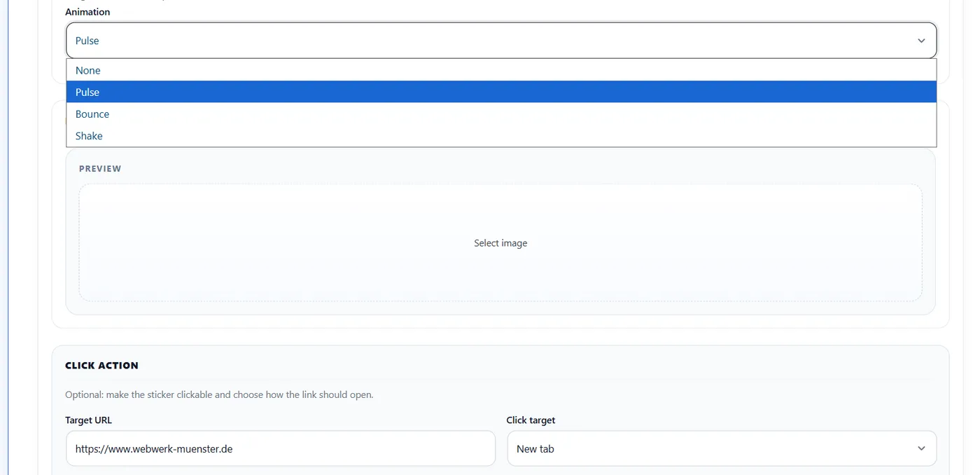Click the PREVIEW section heading
This screenshot has height=475, width=980.
100,169
